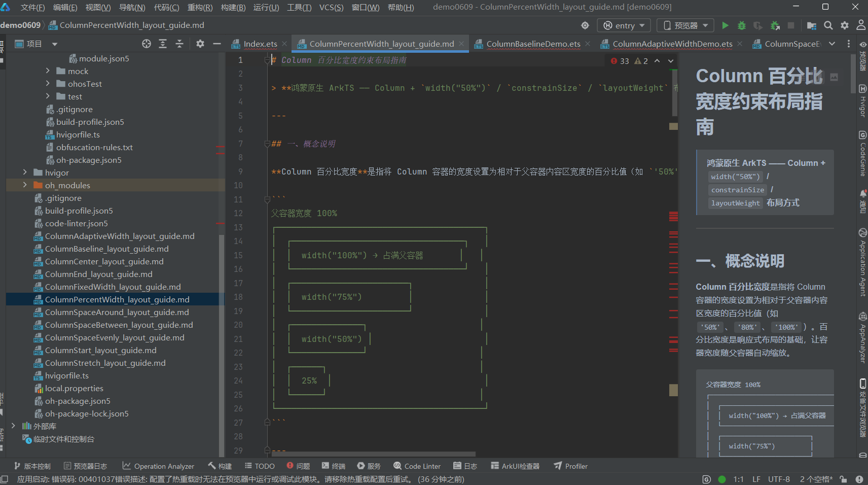The width and height of the screenshot is (868, 485).
Task: Open the entry module dropdown
Action: (x=624, y=25)
